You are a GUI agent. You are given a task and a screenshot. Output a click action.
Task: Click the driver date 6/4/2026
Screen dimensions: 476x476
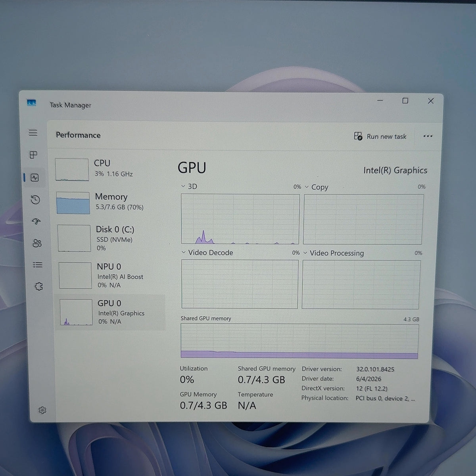tap(368, 379)
